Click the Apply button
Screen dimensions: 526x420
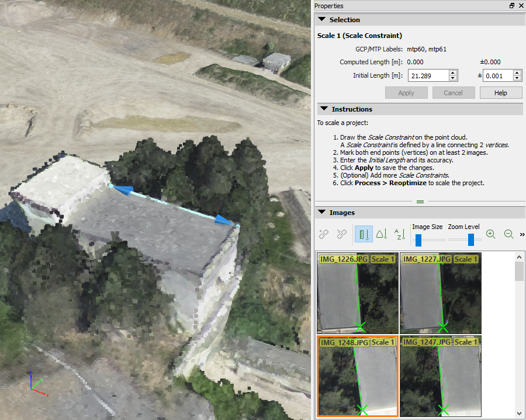pos(406,93)
